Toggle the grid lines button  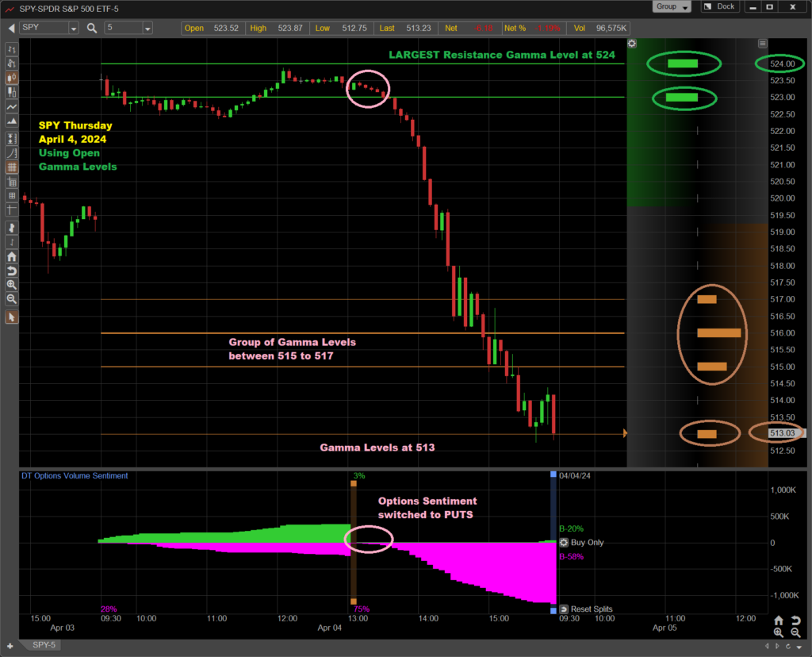coord(12,167)
